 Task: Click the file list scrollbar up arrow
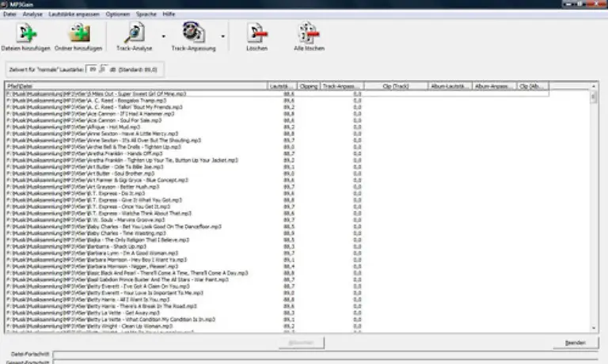tap(594, 86)
